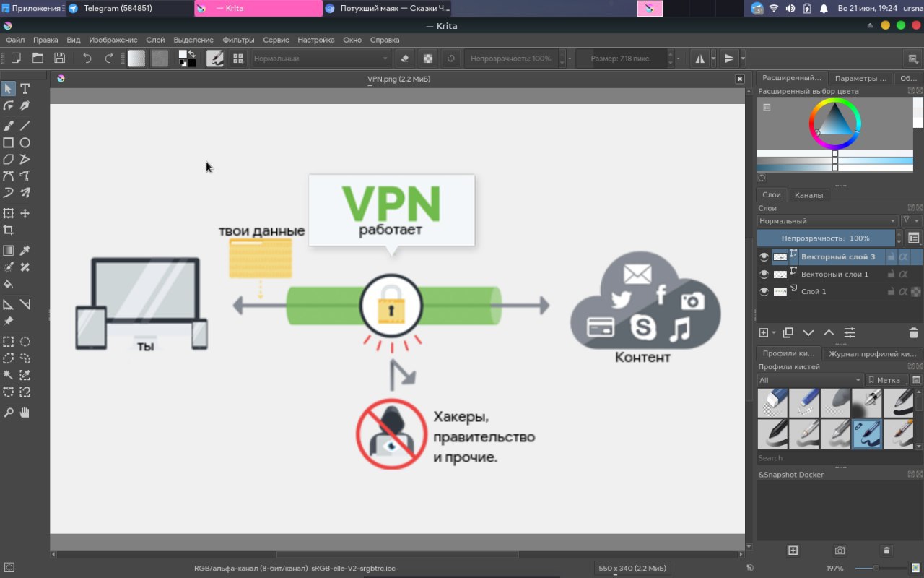The image size is (924, 578).
Task: Select the Text tool
Action: tap(25, 88)
